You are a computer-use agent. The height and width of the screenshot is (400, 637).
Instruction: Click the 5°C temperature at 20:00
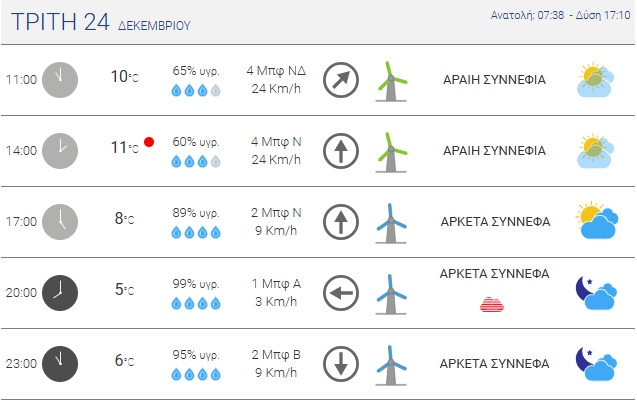tap(124, 290)
